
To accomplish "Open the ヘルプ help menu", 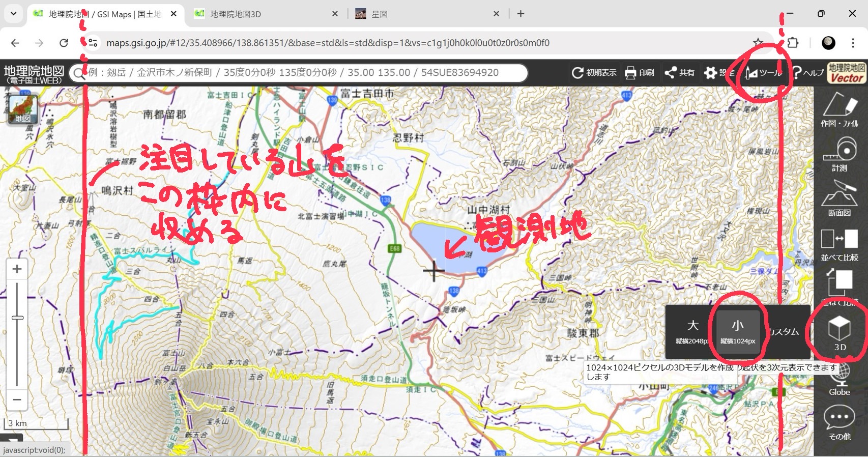I will pos(808,73).
